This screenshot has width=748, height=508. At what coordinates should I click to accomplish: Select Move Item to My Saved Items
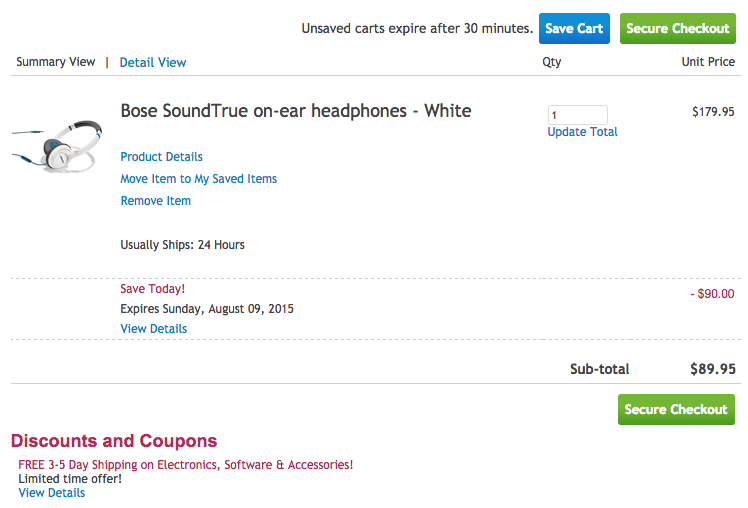198,179
